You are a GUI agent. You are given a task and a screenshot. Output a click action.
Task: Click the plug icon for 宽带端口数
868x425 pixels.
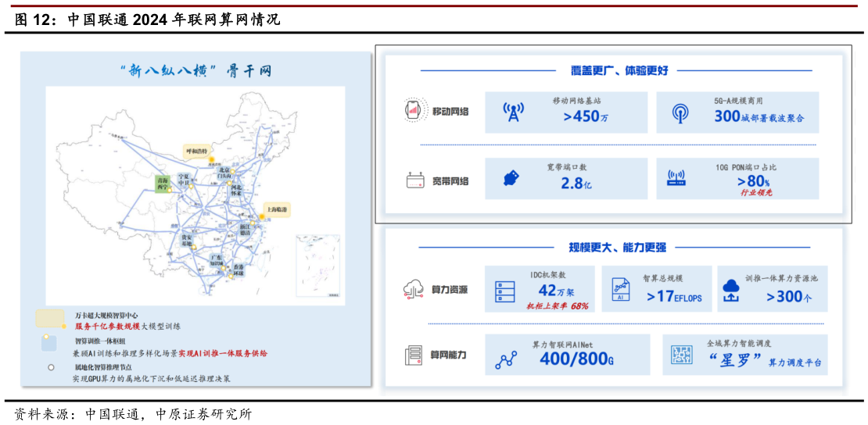[511, 178]
